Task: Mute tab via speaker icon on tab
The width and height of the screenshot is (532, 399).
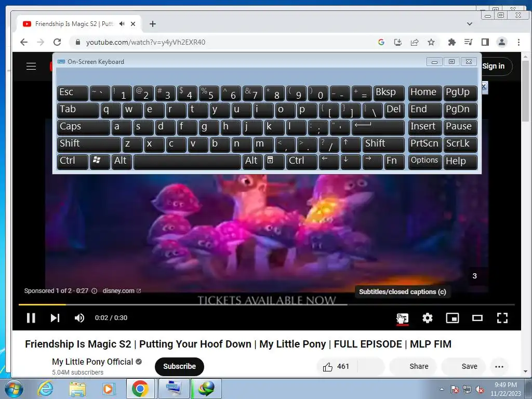Action: 122,24
